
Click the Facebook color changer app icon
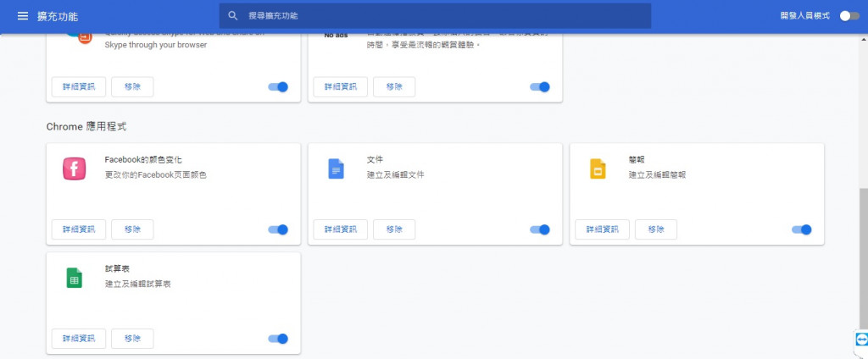75,168
